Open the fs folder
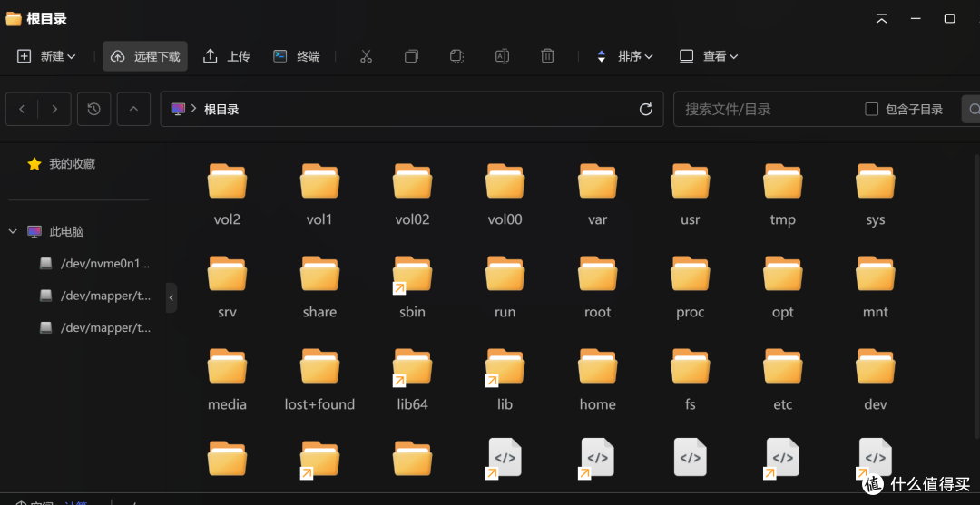The image size is (980, 505). 690,378
